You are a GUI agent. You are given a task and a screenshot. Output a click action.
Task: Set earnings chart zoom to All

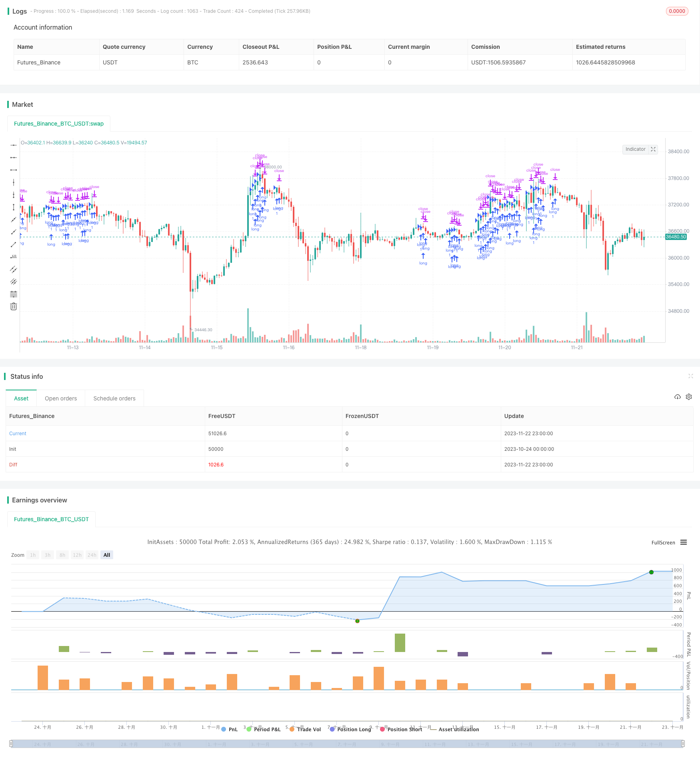coord(107,555)
